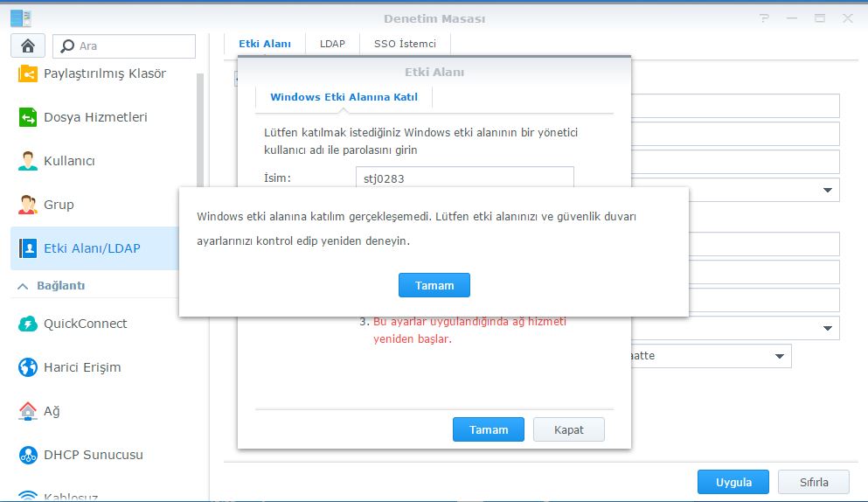Click the Home icon in Control Panel
The image size is (868, 502).
[x=28, y=46]
